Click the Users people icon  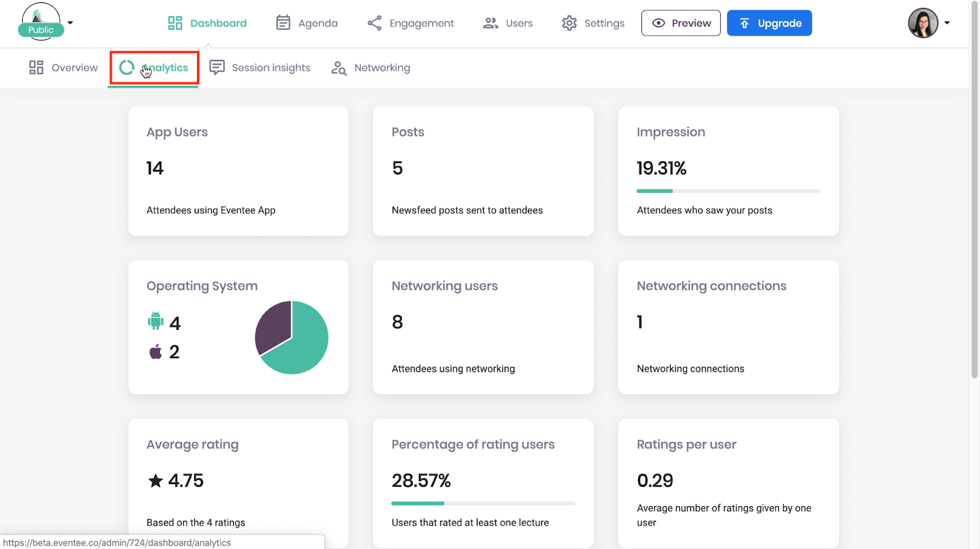(491, 23)
